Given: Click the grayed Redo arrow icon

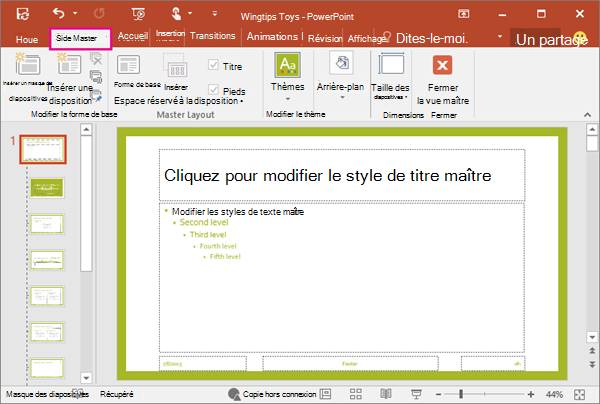Looking at the screenshot, I should tap(99, 14).
